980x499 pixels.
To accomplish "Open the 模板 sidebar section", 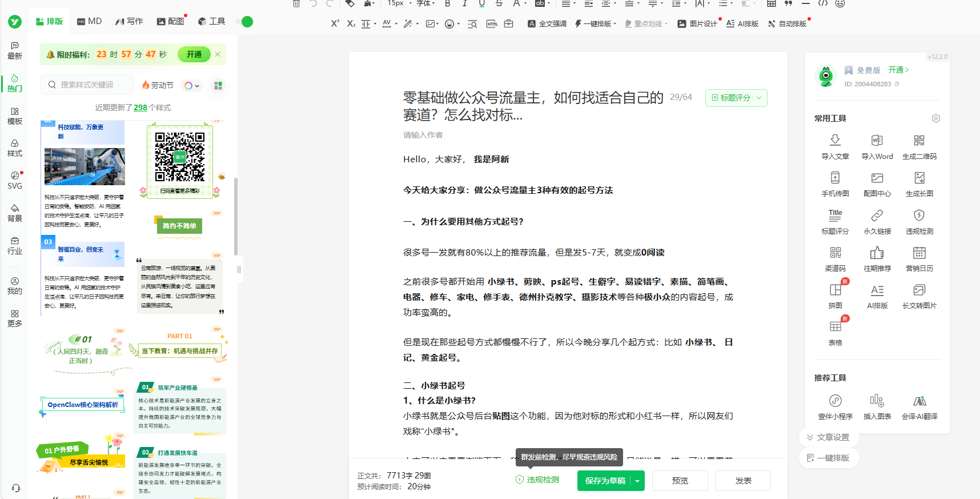I will 15,116.
